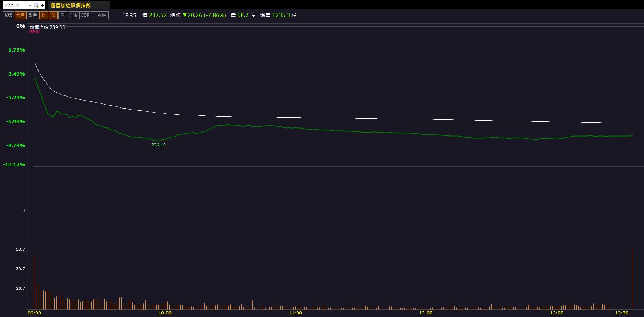Click the pink 255.52 reference price label
This screenshot has height=317, width=644.
[x=35, y=32]
